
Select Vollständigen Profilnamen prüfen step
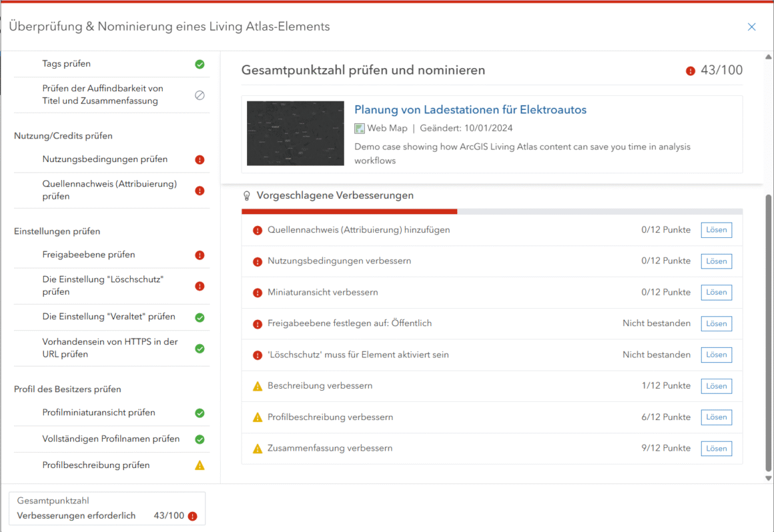(x=111, y=439)
